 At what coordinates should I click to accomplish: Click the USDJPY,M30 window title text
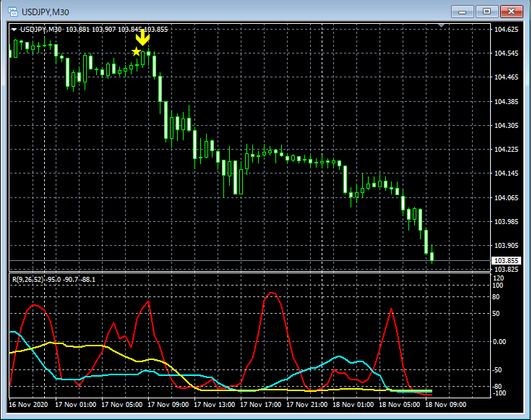pos(45,12)
